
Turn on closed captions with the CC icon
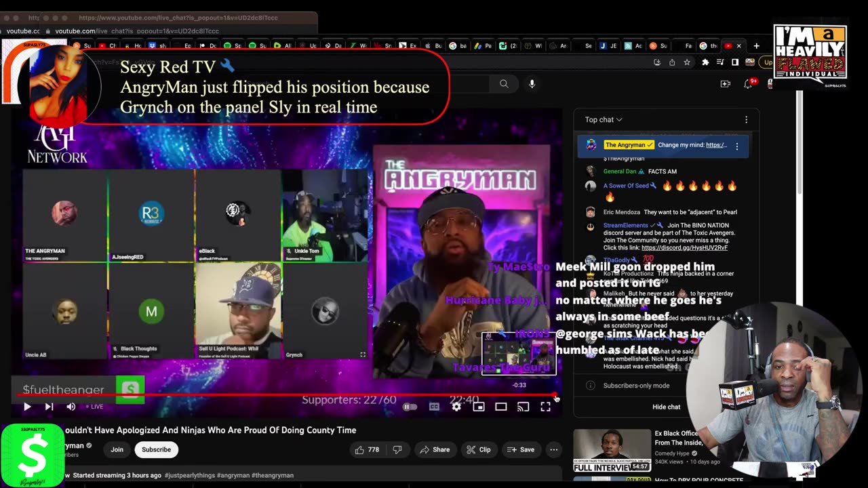pos(434,407)
